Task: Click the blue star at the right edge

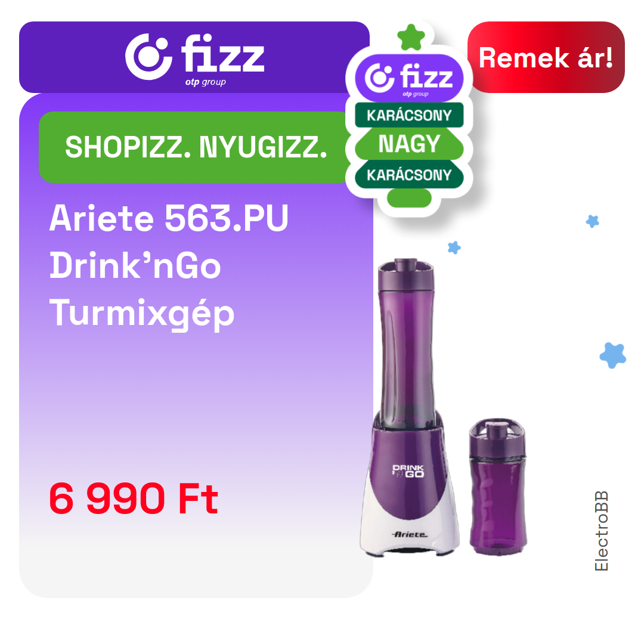Action: pyautogui.click(x=592, y=221)
